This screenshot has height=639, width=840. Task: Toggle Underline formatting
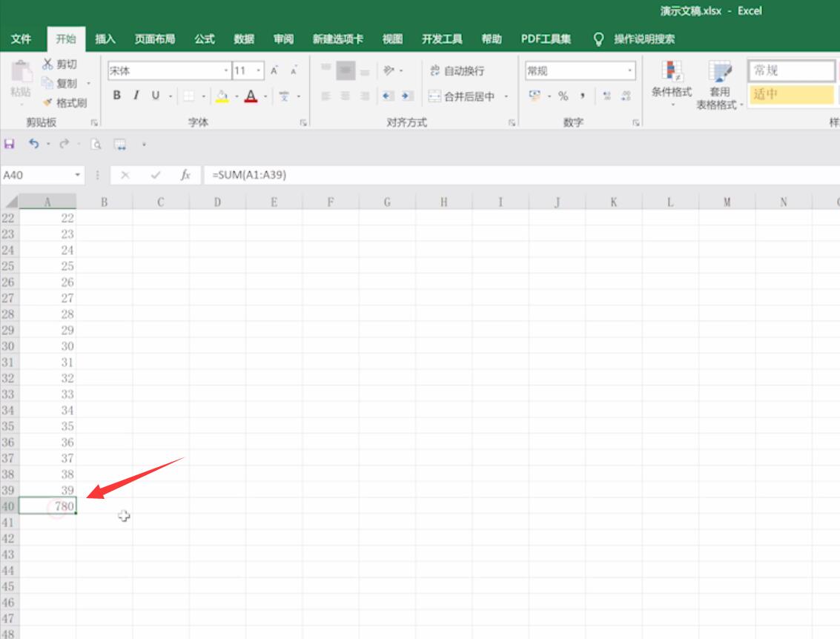(156, 96)
